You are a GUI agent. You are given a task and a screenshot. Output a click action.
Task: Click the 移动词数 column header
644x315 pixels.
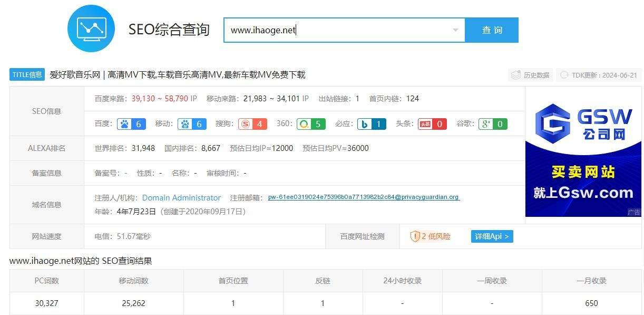click(134, 281)
